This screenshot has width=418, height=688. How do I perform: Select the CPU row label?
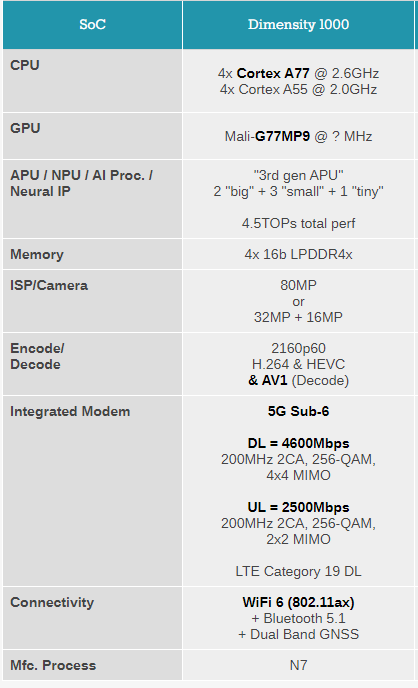[x=25, y=65]
